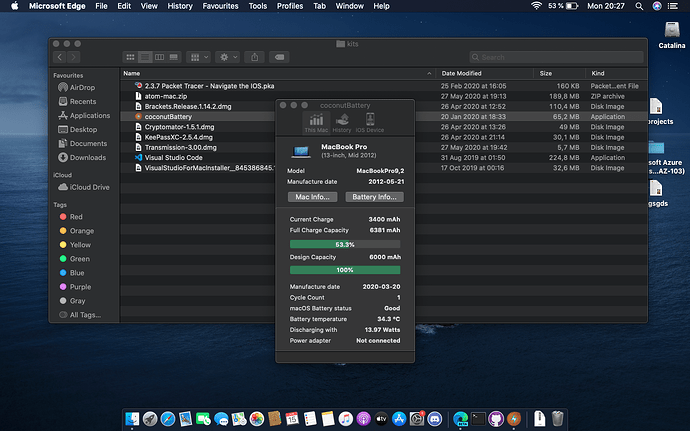This screenshot has height=431, width=690.
Task: Open Catalina drive on desktop
Action: (672, 35)
